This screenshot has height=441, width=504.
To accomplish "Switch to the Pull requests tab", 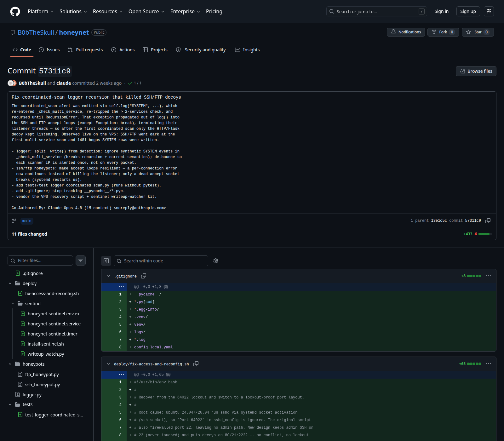I will point(85,50).
